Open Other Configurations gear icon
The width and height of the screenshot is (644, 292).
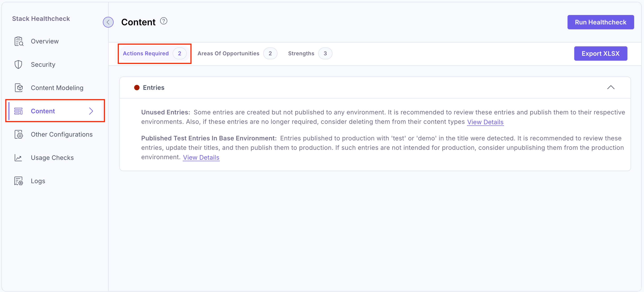point(19,135)
